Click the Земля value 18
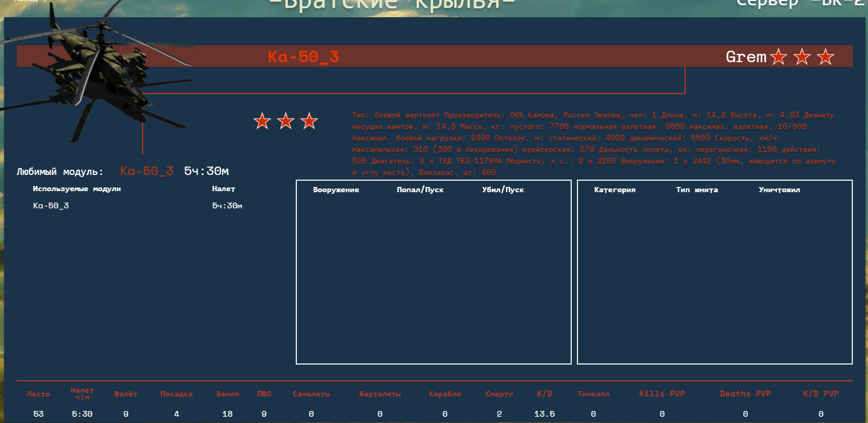This screenshot has height=423, width=868. [227, 414]
